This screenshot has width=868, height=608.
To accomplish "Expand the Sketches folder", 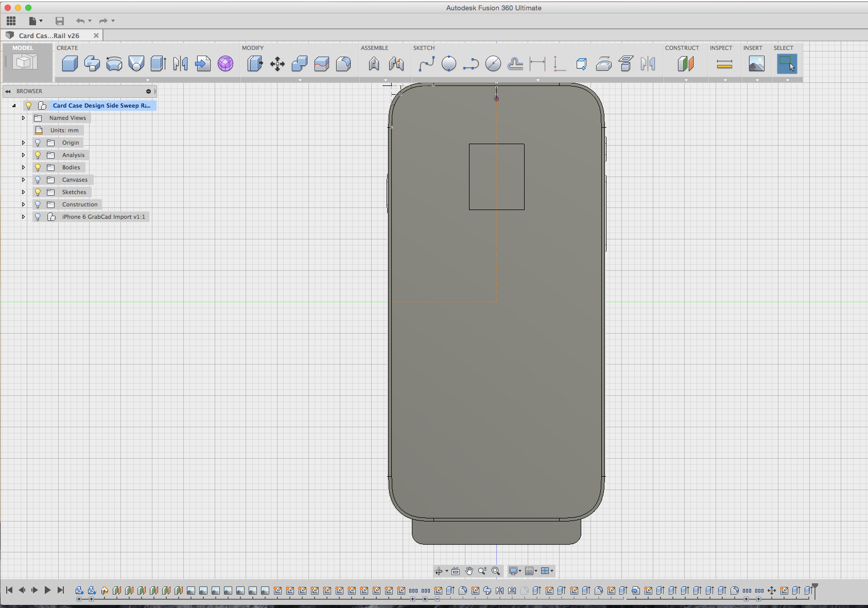I will point(23,192).
